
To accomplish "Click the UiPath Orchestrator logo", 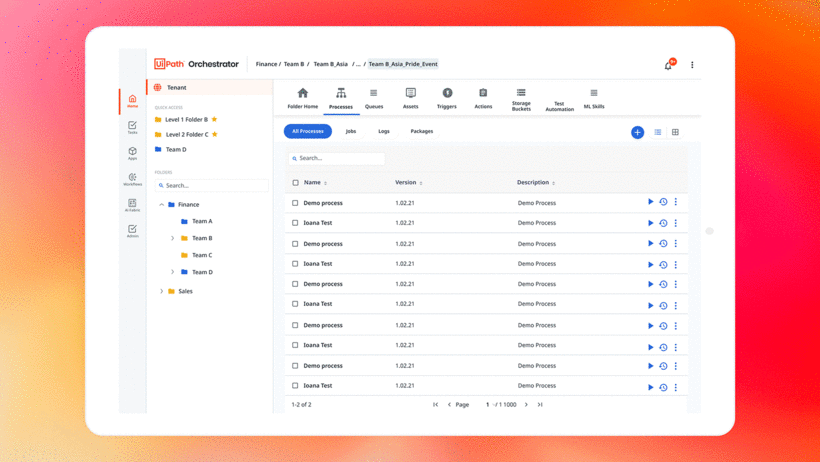I will click(196, 64).
